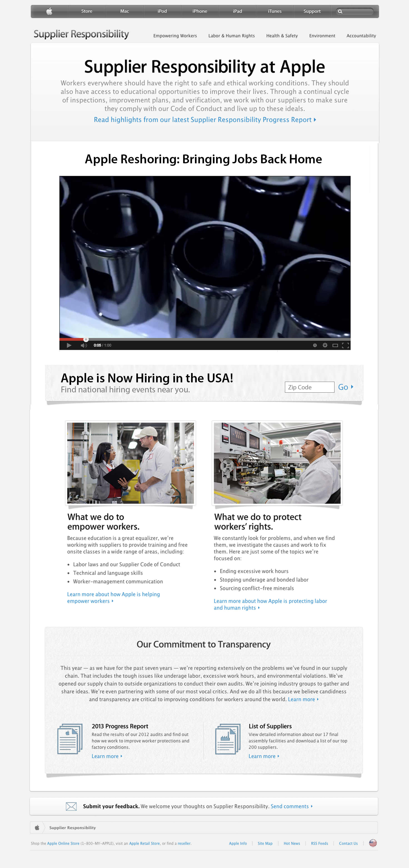Click into the Zip Code field
Image resolution: width=409 pixels, height=868 pixels.
tap(309, 387)
